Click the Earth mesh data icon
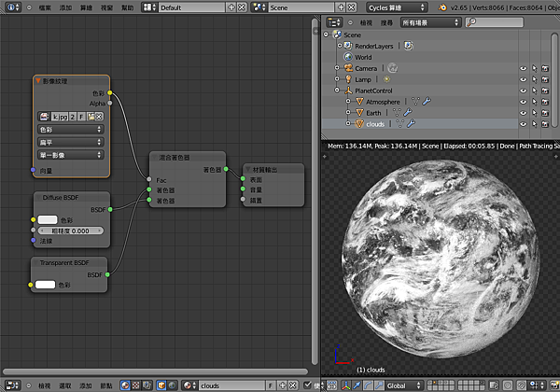Screen dimensions: 560x392 [397, 113]
